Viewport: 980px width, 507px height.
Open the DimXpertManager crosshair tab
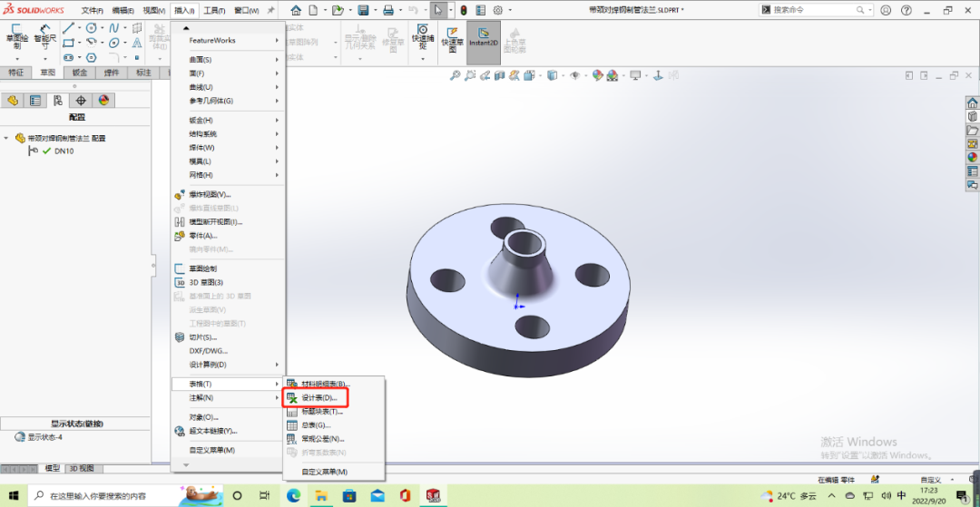point(81,101)
